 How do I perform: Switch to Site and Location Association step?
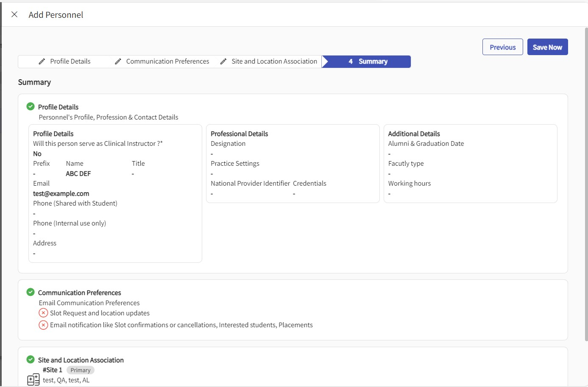coord(274,61)
